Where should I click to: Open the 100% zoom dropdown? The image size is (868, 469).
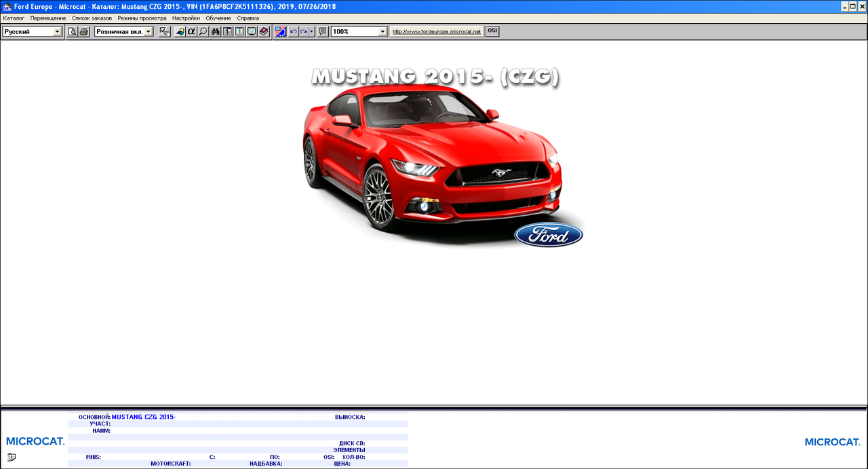pyautogui.click(x=382, y=31)
